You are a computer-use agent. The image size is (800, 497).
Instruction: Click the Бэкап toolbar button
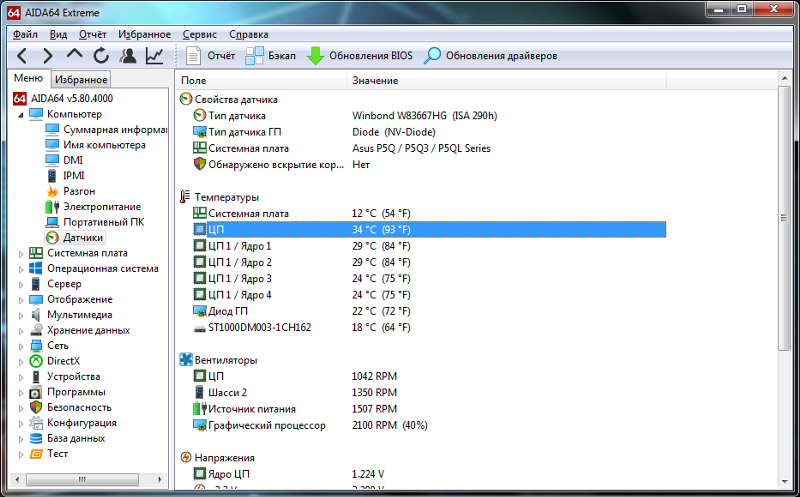[270, 56]
